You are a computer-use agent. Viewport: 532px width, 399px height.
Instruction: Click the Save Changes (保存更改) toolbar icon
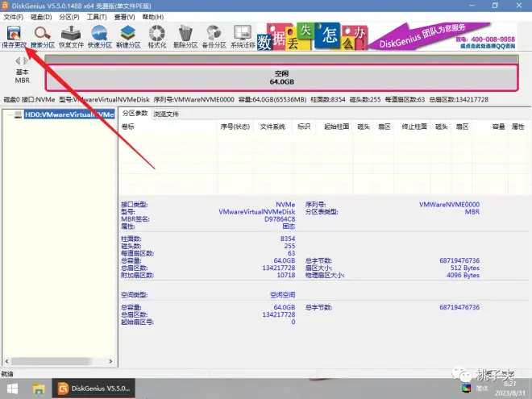point(14,36)
